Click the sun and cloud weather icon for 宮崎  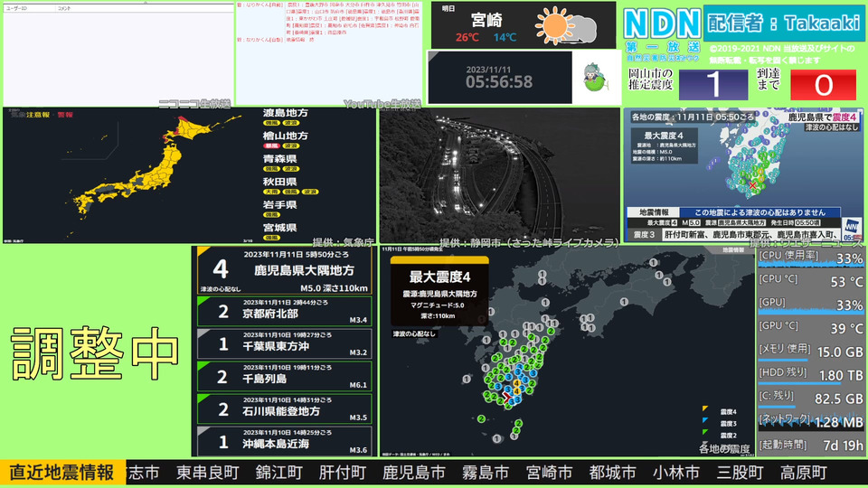click(x=566, y=26)
